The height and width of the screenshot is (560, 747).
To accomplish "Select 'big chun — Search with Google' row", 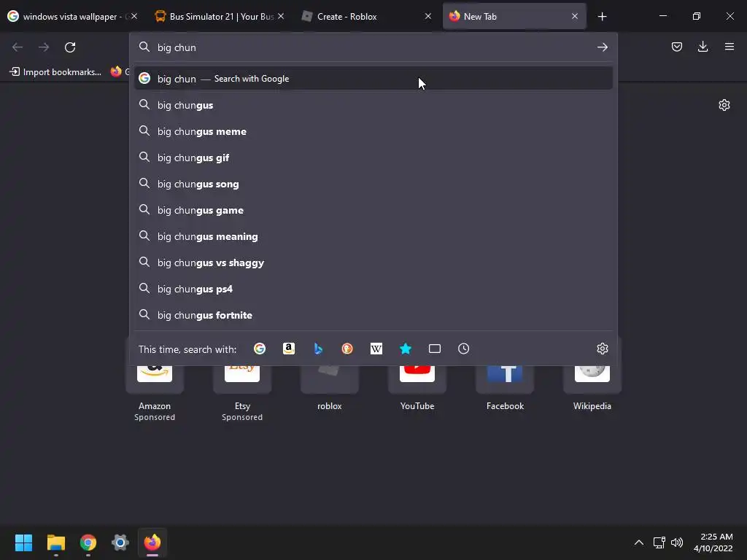I will coord(373,79).
